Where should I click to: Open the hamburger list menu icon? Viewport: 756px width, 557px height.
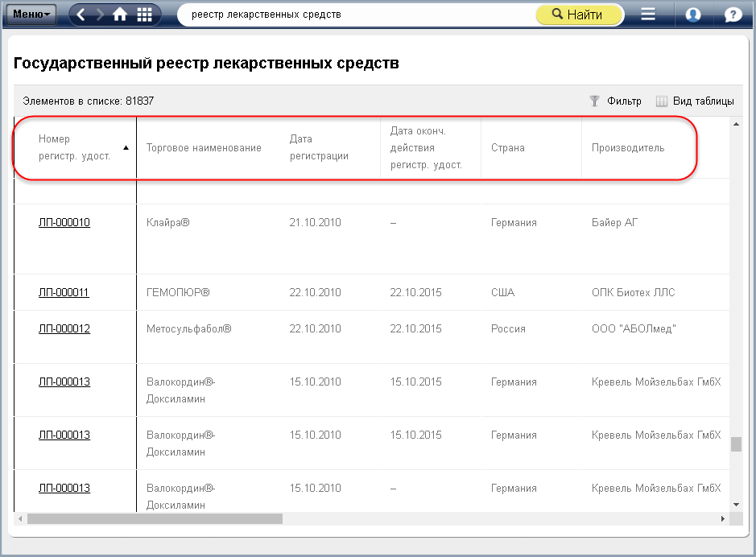648,14
